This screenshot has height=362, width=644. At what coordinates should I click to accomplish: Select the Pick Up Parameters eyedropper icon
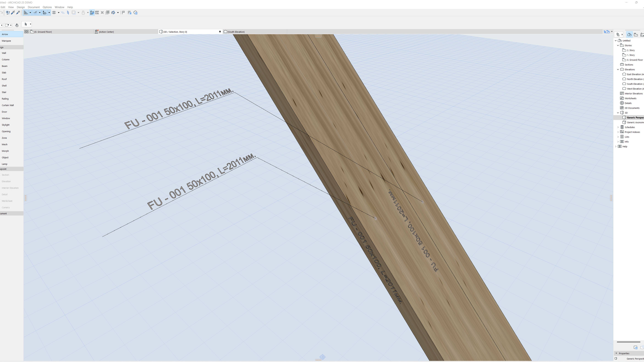point(13,13)
